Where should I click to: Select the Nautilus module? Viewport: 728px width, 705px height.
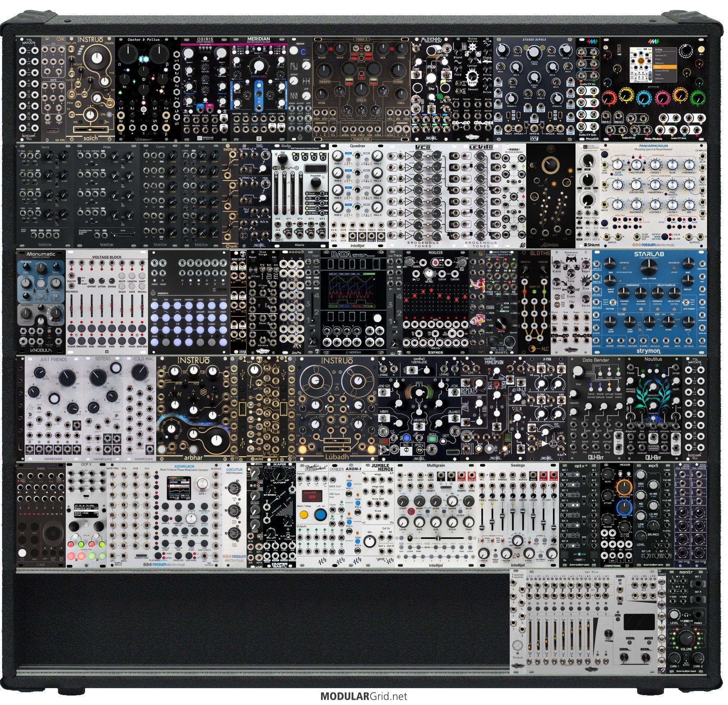654,409
